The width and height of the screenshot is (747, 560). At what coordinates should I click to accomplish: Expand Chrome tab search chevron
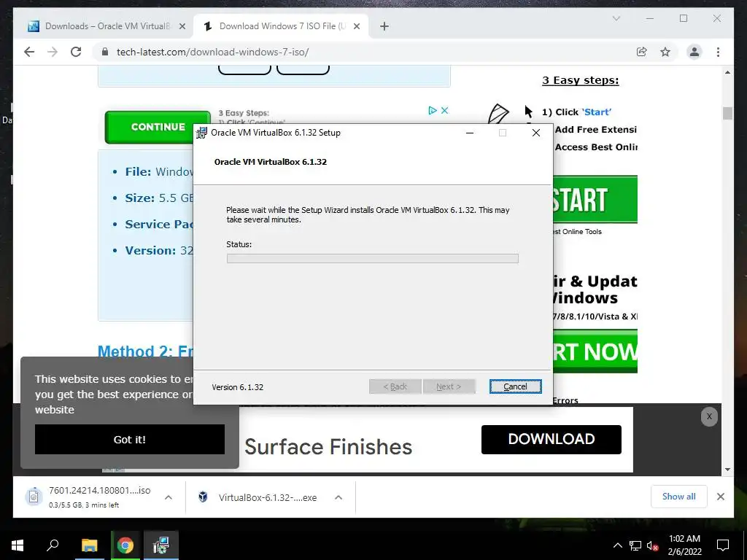pyautogui.click(x=616, y=18)
